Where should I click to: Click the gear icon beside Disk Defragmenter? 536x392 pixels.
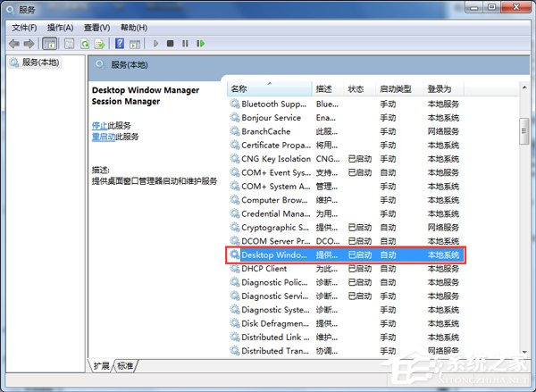[x=235, y=323]
